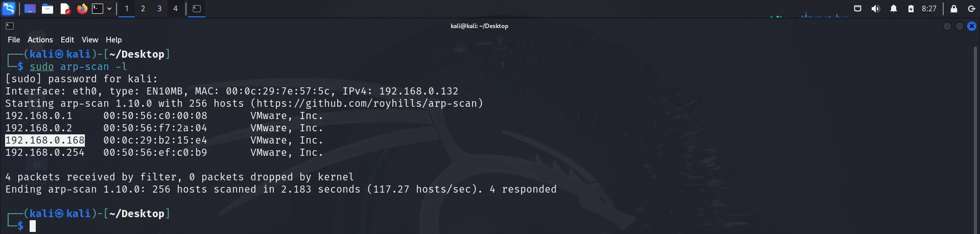Click the volume speaker icon
The height and width of the screenshot is (234, 980).
point(875,9)
